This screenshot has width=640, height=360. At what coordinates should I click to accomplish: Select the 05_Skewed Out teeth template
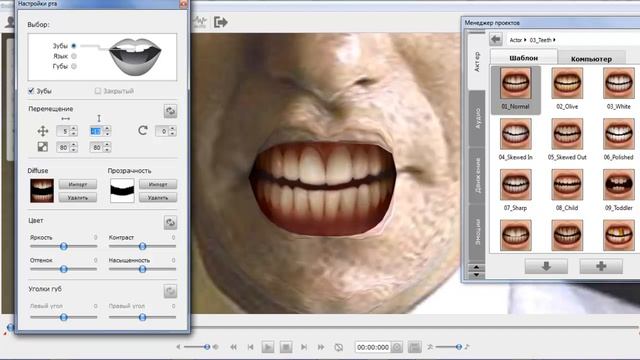567,139
